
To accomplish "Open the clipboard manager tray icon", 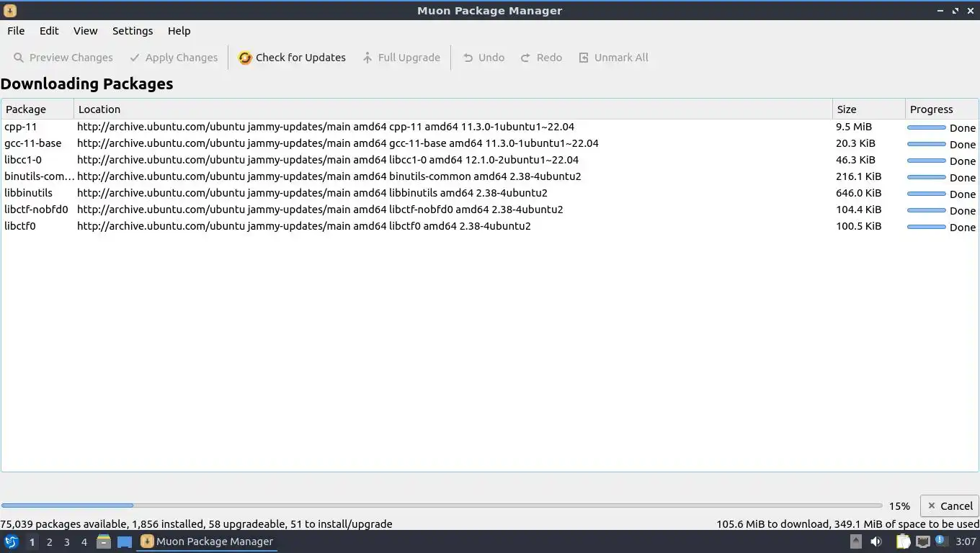I will (x=903, y=541).
